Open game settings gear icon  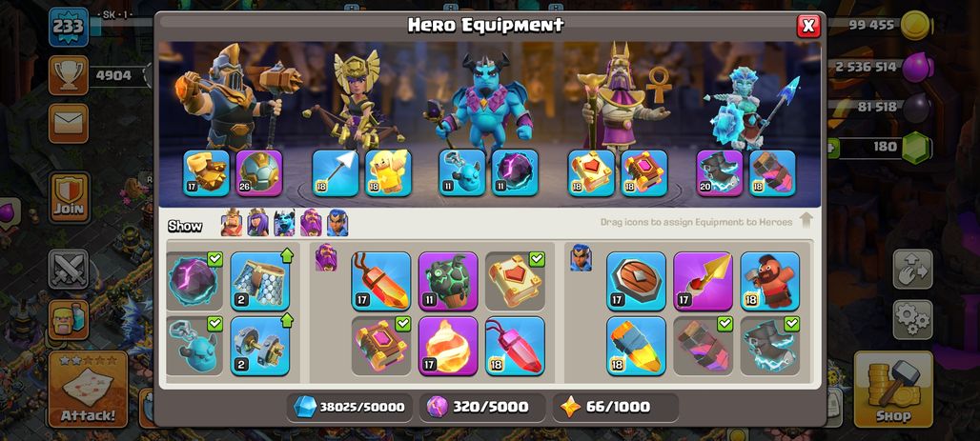pos(912,320)
